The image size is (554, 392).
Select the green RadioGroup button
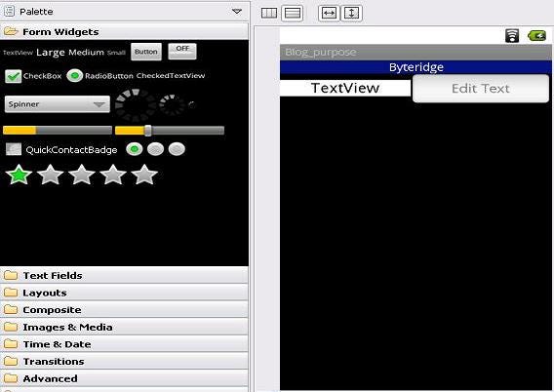point(135,149)
